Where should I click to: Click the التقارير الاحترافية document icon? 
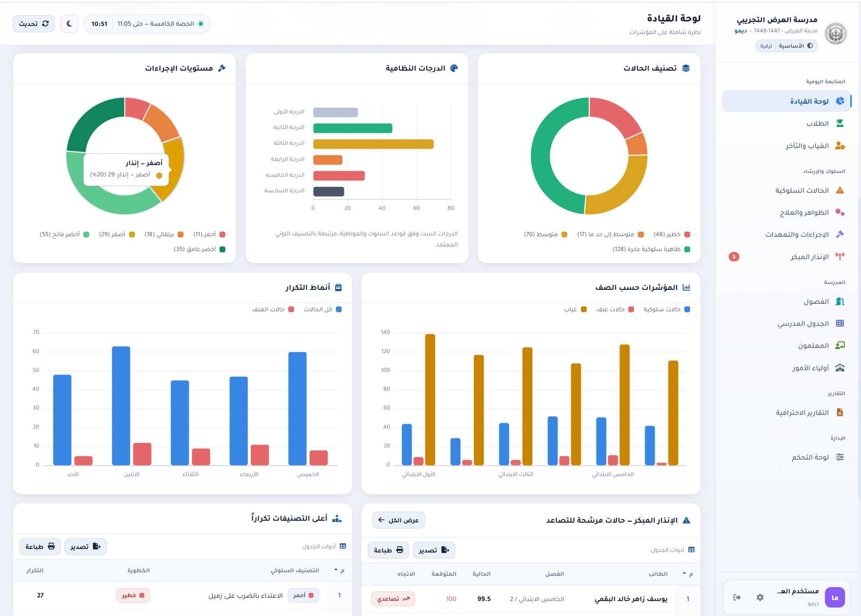click(840, 412)
